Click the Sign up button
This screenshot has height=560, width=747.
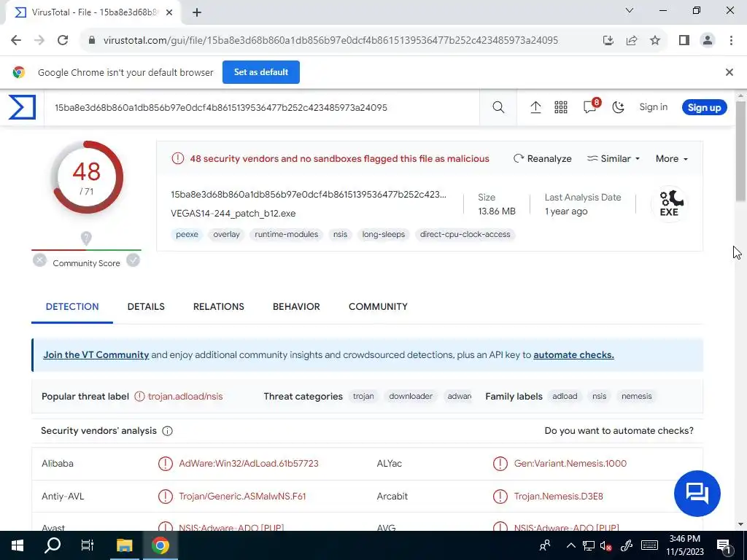[704, 107]
